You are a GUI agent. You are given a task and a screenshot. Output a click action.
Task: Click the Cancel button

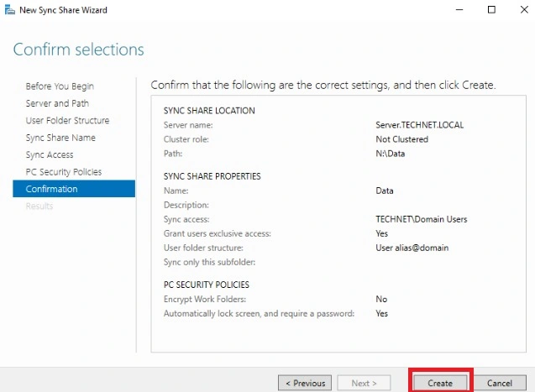click(500, 383)
